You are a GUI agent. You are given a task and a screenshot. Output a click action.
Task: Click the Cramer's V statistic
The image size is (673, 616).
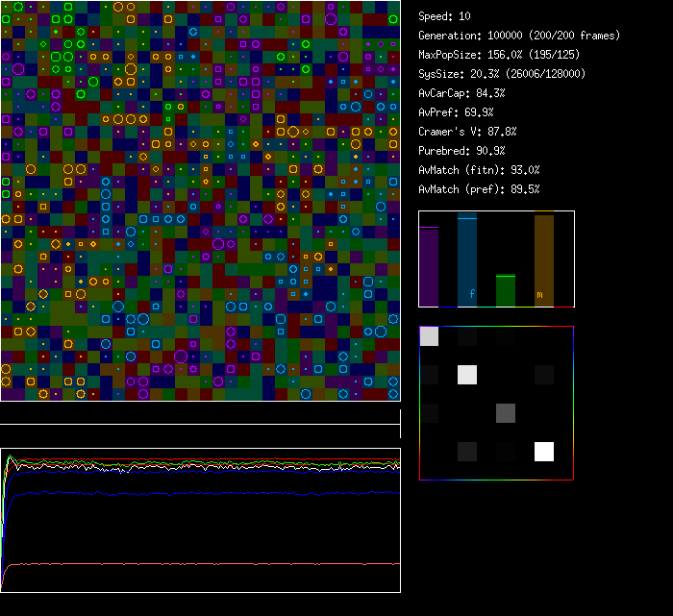pos(467,132)
